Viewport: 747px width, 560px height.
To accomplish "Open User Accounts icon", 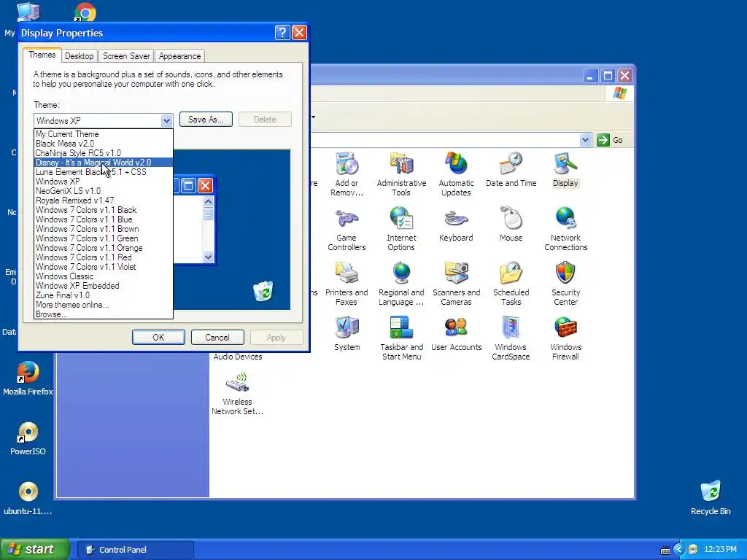I will tap(456, 333).
